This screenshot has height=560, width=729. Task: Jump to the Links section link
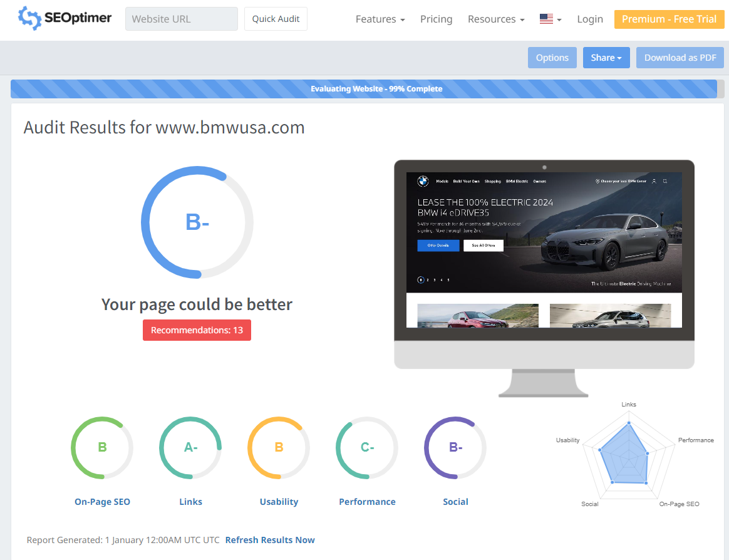(190, 502)
